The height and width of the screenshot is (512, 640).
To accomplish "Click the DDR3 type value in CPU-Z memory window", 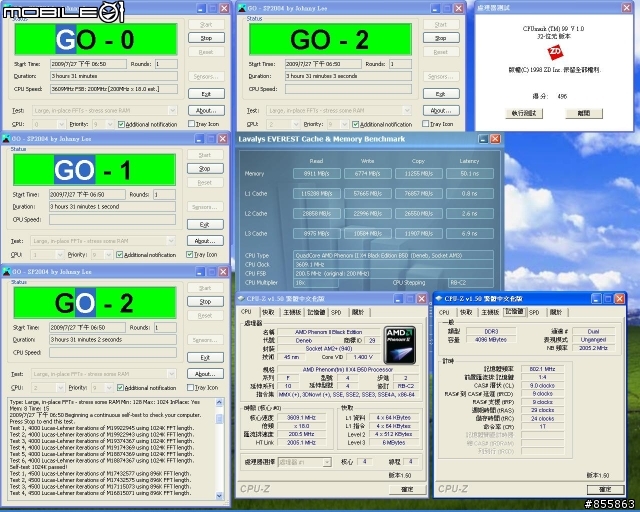I will [491, 331].
